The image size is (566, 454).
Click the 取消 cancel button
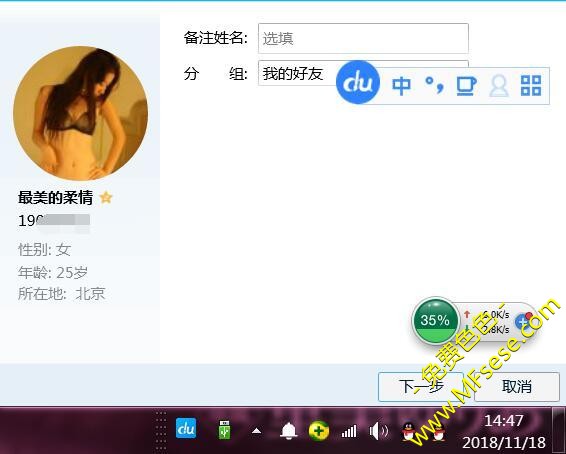click(517, 387)
